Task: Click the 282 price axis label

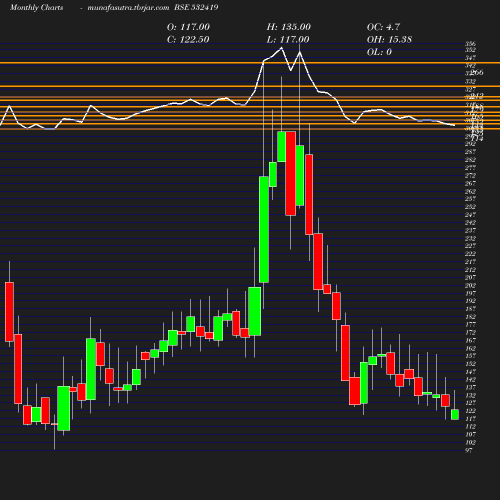Action: click(470, 160)
